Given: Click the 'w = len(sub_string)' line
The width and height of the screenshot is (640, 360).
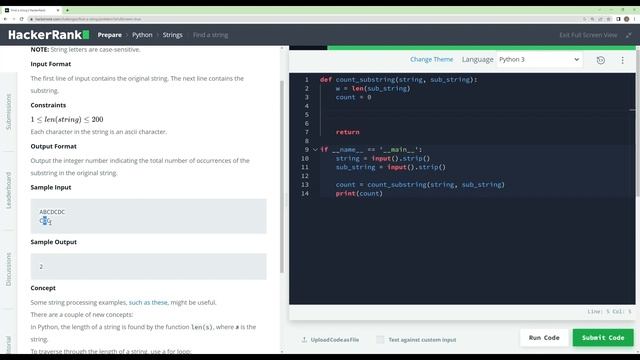Looking at the screenshot, I should tap(373, 89).
